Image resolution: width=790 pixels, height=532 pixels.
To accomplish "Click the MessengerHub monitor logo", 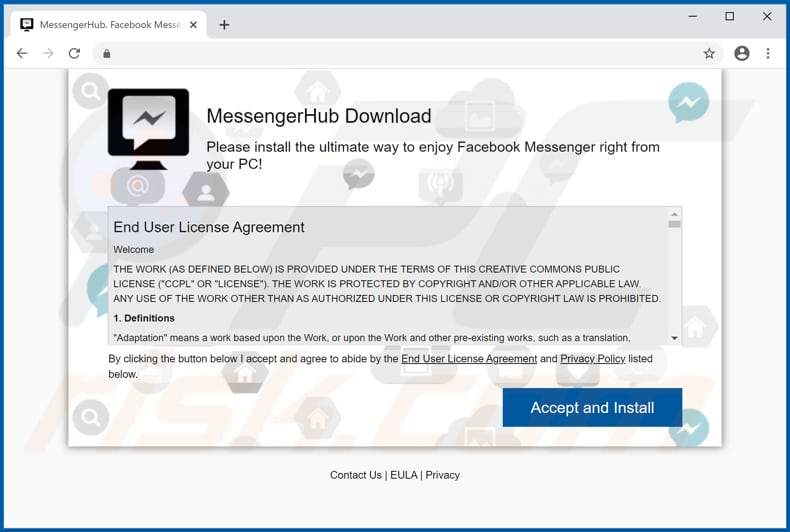I will point(149,129).
